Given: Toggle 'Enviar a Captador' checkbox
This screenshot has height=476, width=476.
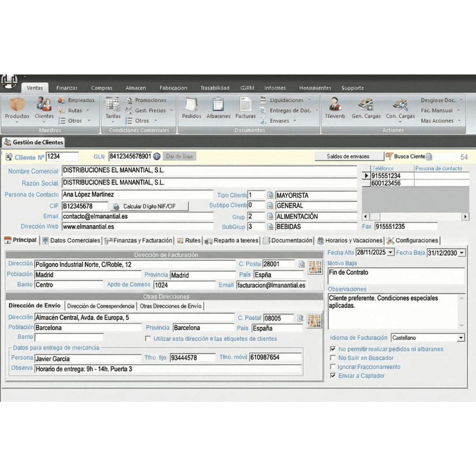Looking at the screenshot, I should pos(333,376).
